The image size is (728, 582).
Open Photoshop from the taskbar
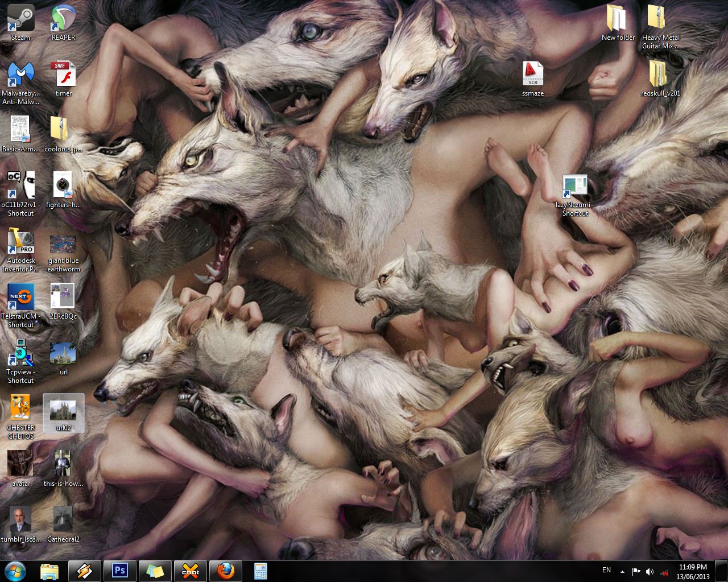click(120, 571)
